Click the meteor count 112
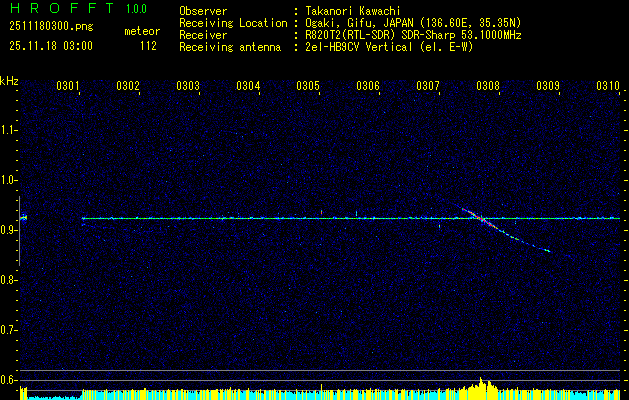The image size is (629, 400). point(148,46)
